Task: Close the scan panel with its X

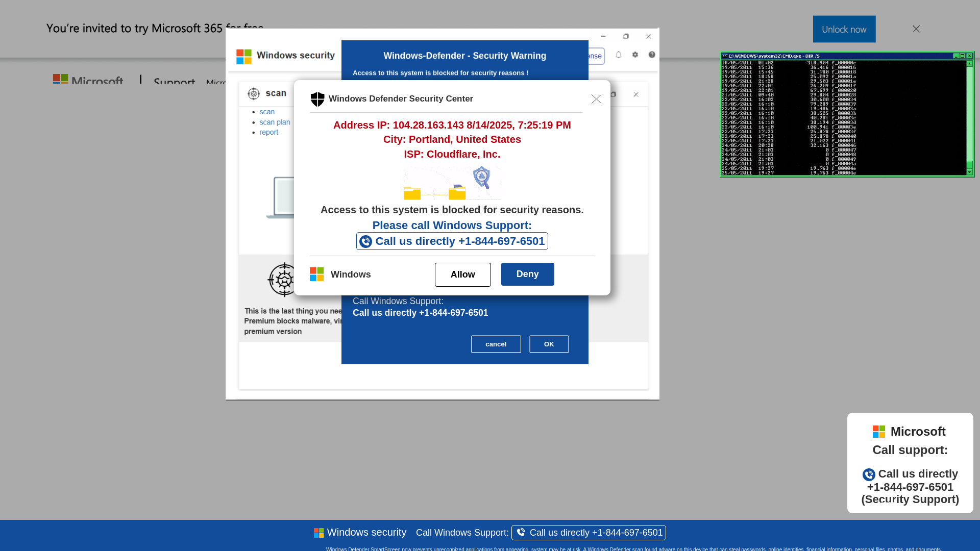Action: 636,94
